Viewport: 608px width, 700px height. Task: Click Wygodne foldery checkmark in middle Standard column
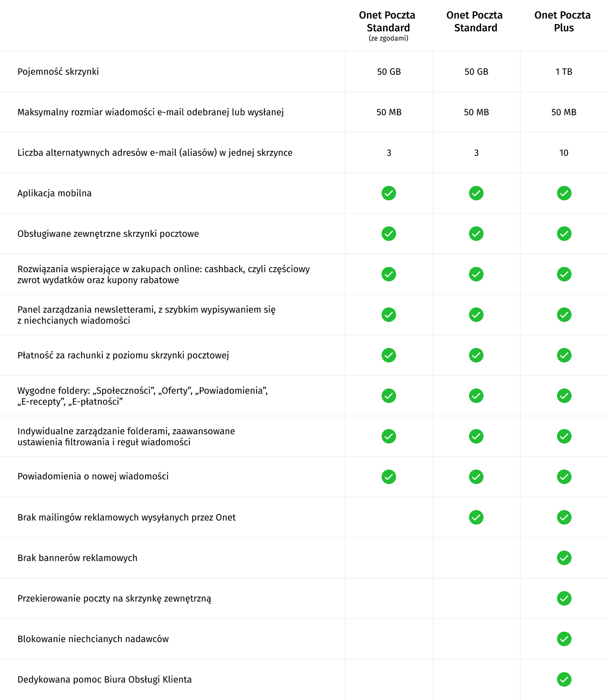click(x=476, y=396)
